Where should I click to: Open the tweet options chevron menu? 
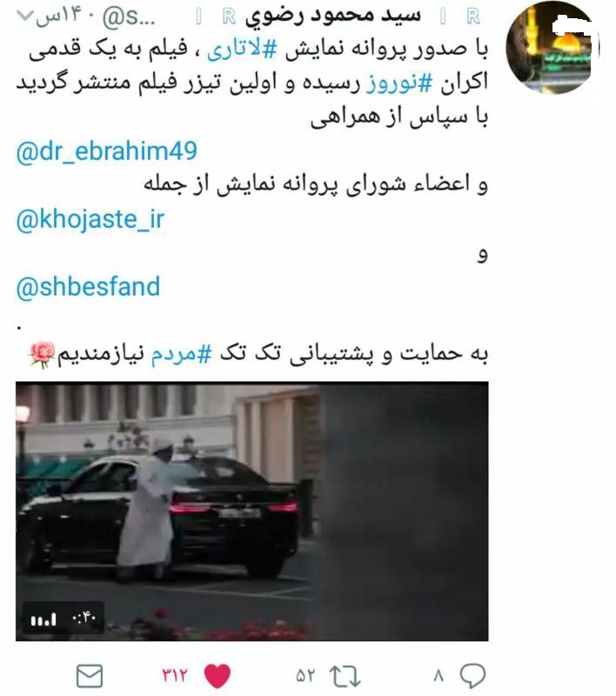click(x=24, y=16)
